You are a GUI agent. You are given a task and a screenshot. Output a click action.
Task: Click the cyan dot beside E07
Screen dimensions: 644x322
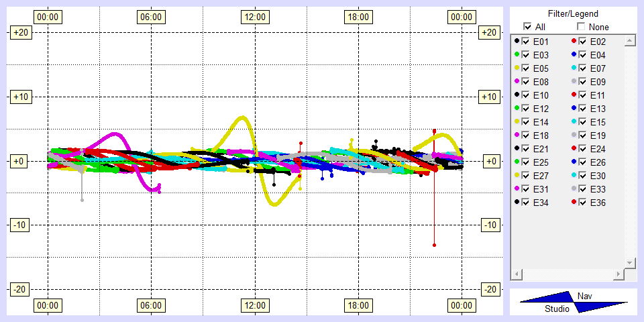[x=574, y=68]
